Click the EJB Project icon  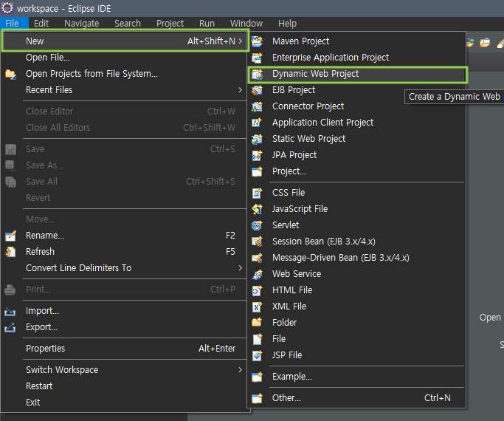click(x=257, y=90)
